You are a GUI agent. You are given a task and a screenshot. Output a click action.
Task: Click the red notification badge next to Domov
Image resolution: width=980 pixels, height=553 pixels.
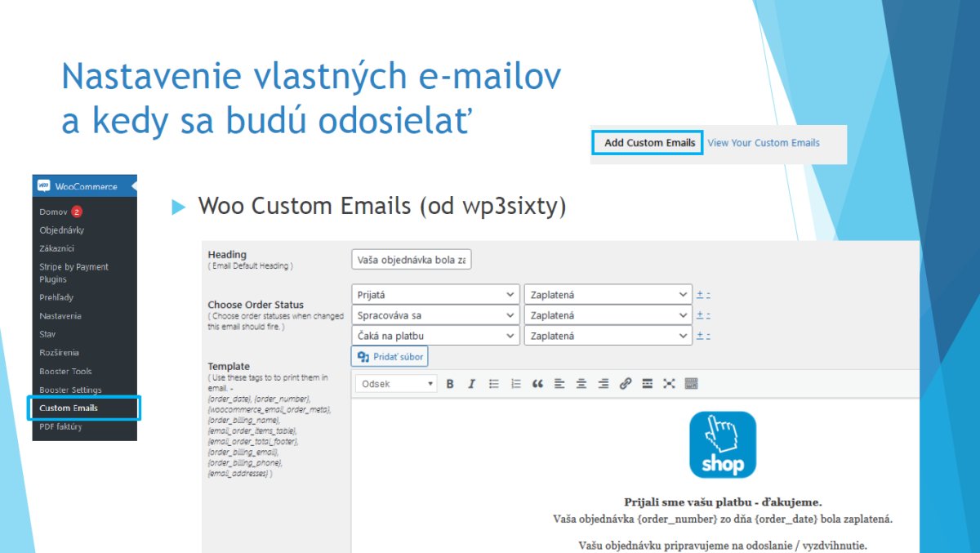coord(77,212)
